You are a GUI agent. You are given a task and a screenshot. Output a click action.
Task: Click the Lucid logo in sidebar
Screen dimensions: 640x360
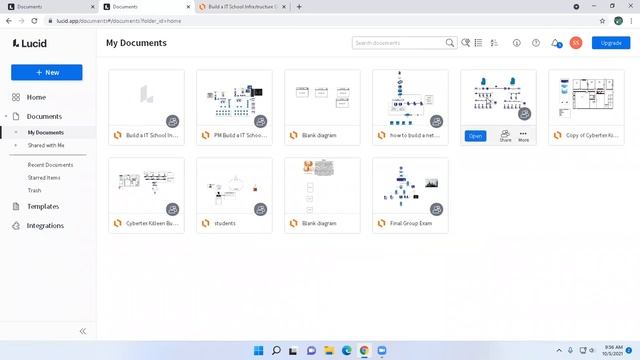pyautogui.click(x=30, y=43)
